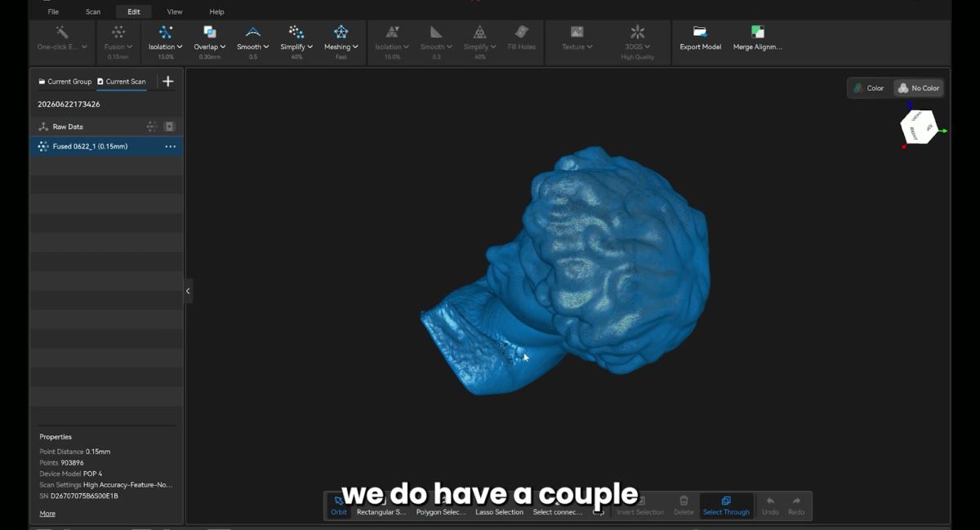980x530 pixels.
Task: Click the Undo arrow
Action: coord(770,506)
